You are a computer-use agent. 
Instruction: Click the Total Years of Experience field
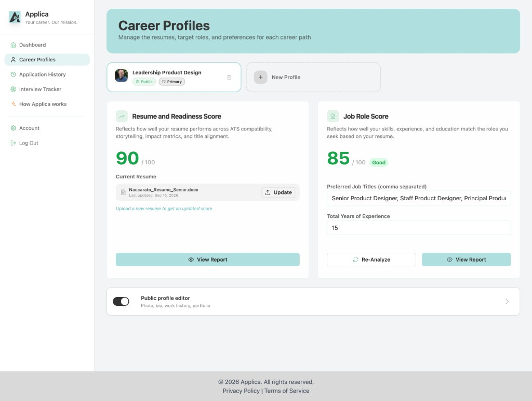point(419,228)
